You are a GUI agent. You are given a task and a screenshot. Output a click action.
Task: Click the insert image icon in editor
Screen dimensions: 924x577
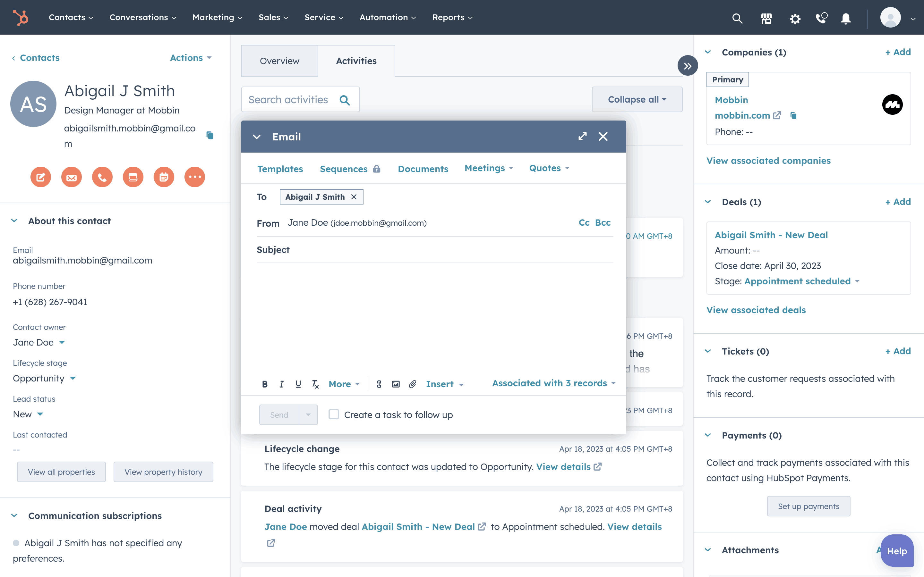point(396,384)
